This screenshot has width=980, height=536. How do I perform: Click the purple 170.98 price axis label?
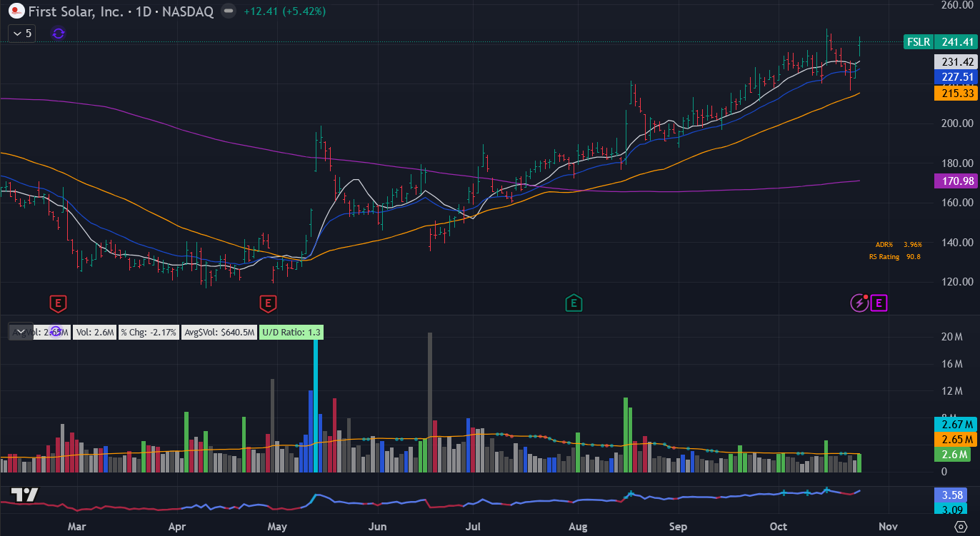[x=955, y=181]
